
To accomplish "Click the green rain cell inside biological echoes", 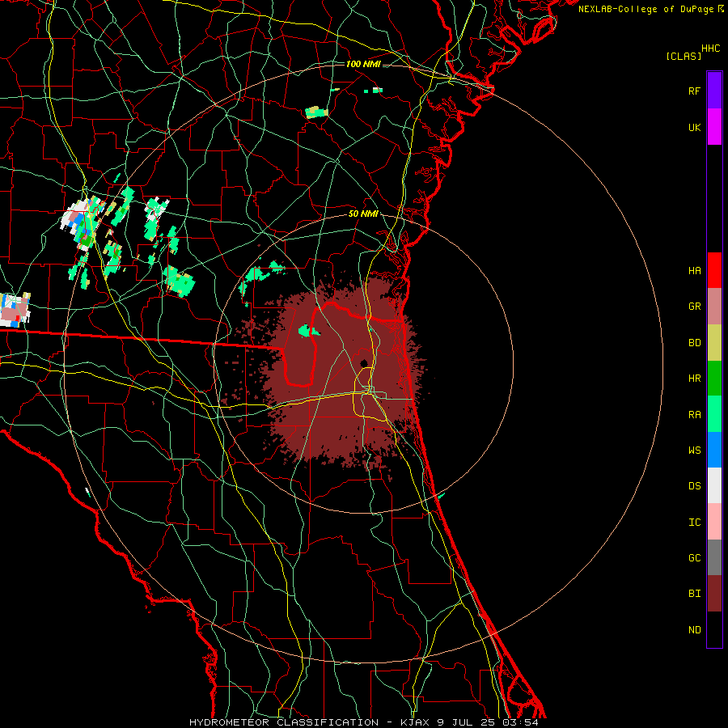I will pyautogui.click(x=308, y=331).
